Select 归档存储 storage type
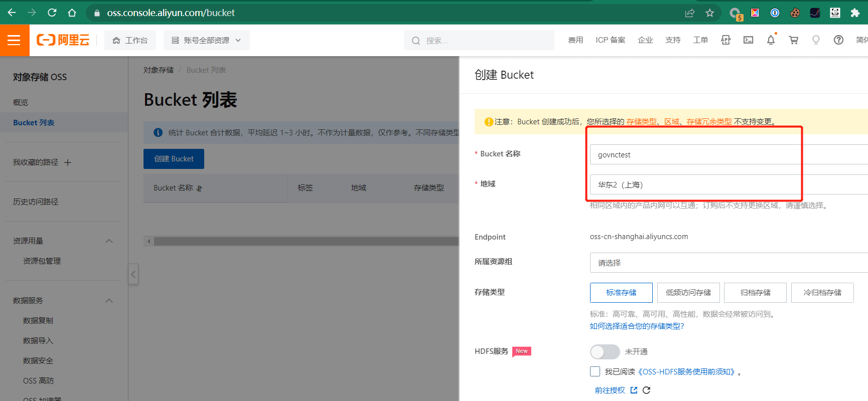 (755, 293)
